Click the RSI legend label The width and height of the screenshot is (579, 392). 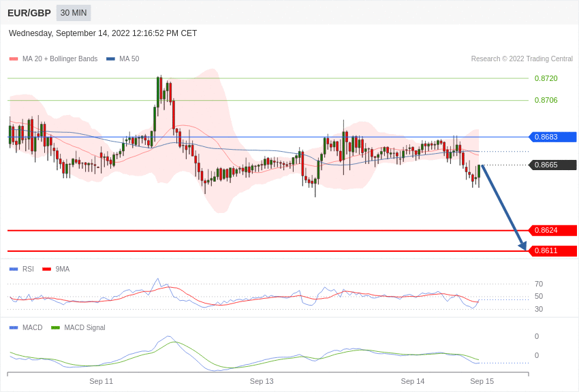click(28, 269)
